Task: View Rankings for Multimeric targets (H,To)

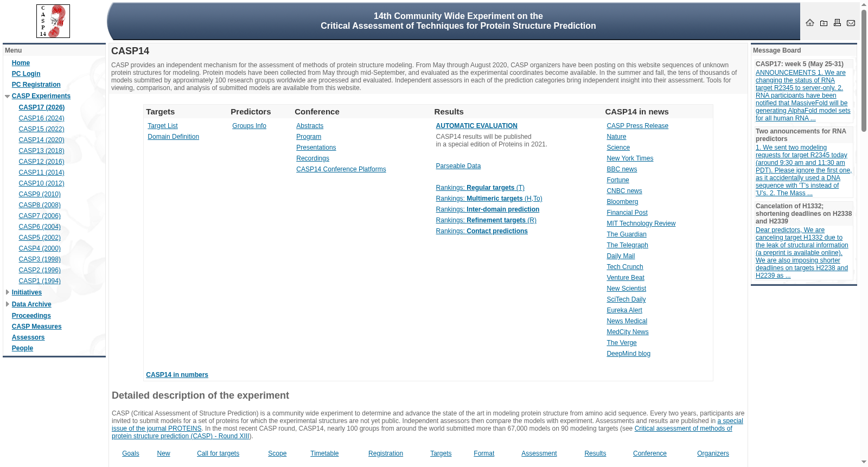Action: tap(489, 199)
